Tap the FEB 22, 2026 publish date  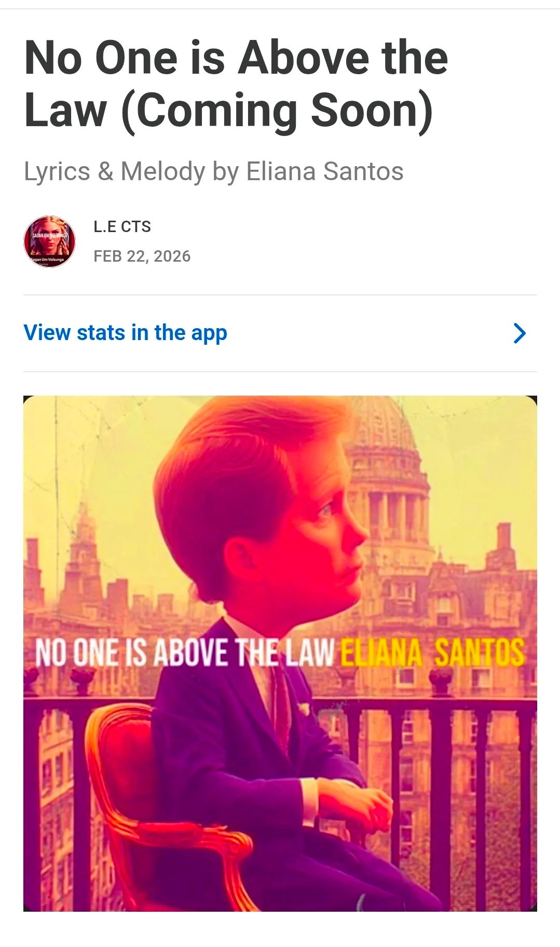[142, 256]
